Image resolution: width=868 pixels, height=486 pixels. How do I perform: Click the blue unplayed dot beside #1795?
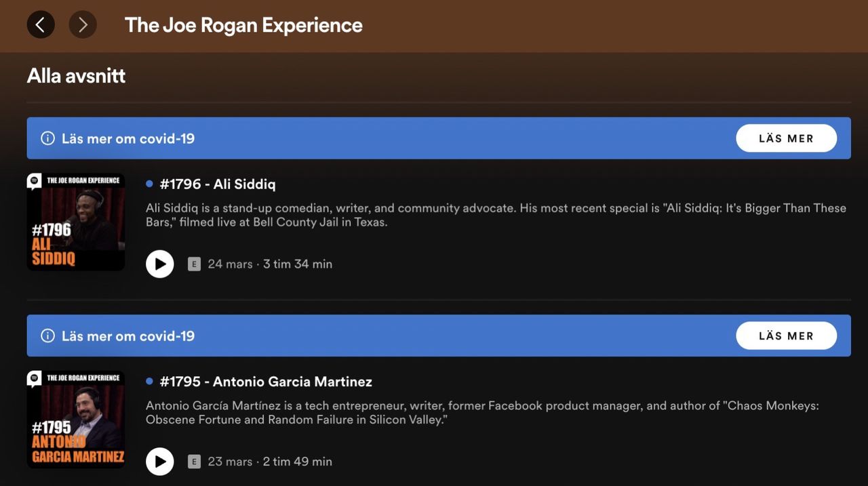[x=149, y=382]
